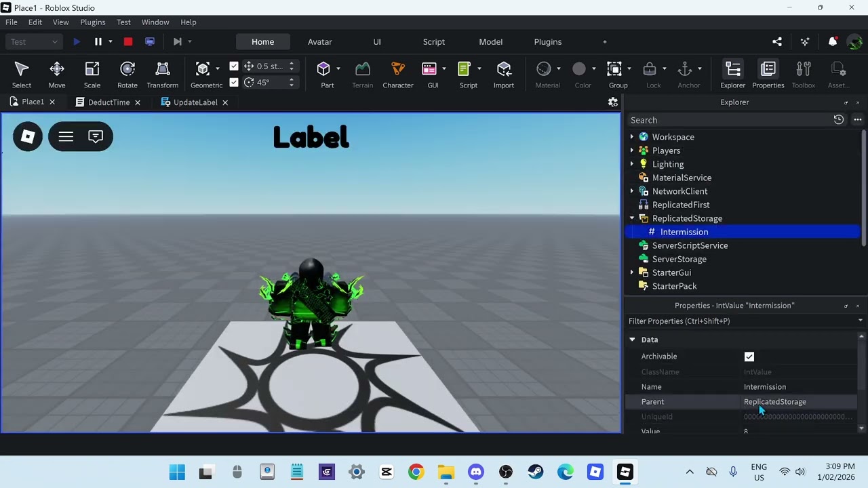The image size is (868, 488).
Task: Click the Geometric collision mode icon
Action: [x=202, y=69]
